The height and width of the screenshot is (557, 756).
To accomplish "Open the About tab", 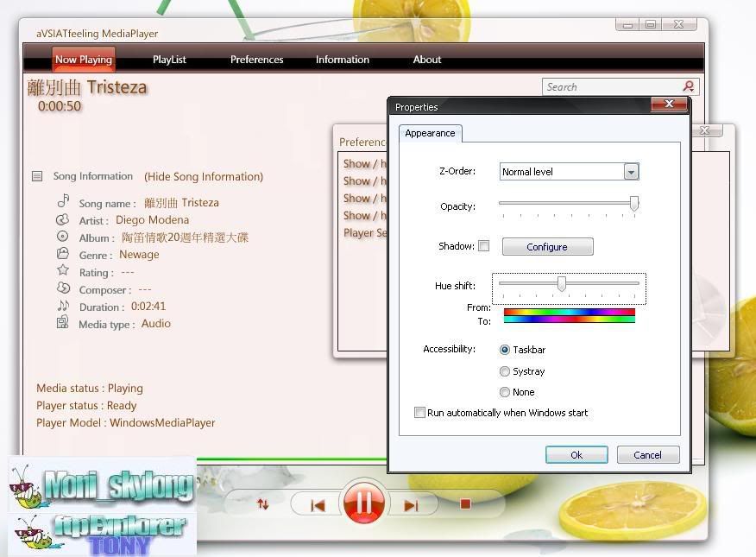I will [x=426, y=60].
